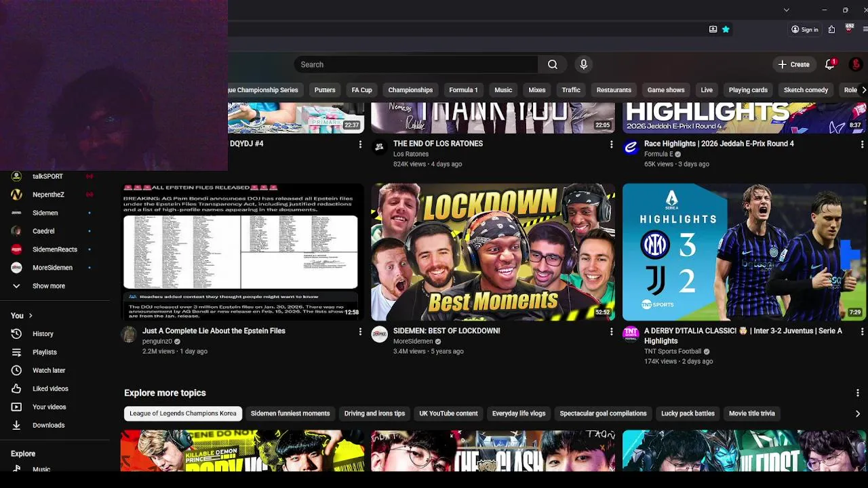
Task: Play the Lockdown Best Moments thumbnail
Action: tap(493, 251)
